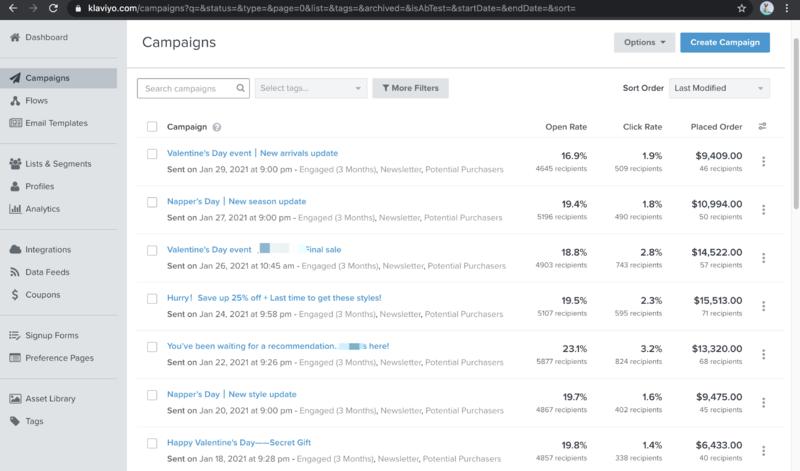Click the help question mark beside Campaign header
The image size is (800, 471).
click(x=217, y=127)
